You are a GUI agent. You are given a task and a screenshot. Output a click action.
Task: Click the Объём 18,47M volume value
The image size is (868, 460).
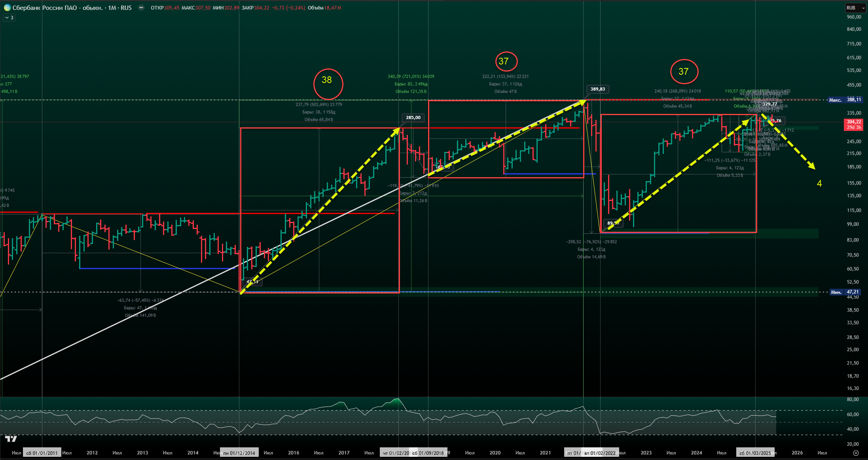[324, 8]
